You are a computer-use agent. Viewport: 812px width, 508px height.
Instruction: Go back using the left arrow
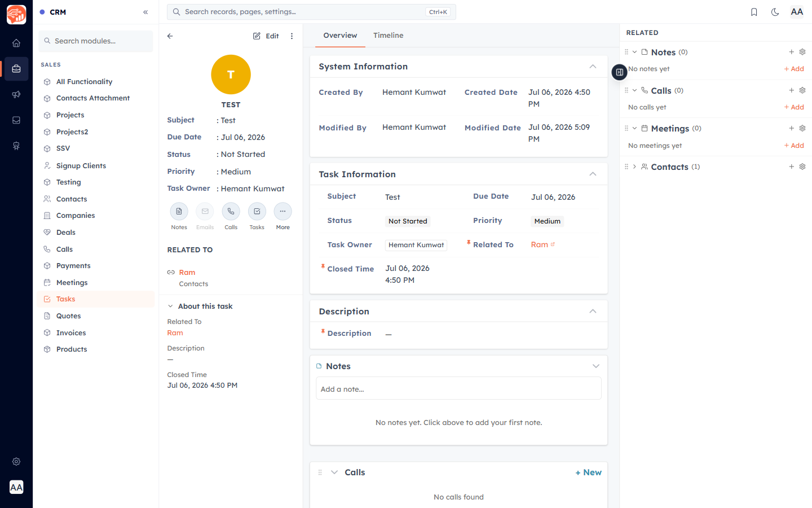pos(170,36)
